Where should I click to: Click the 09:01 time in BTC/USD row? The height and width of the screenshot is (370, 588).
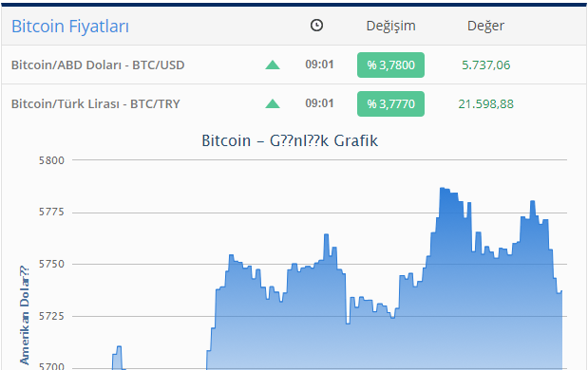[319, 65]
